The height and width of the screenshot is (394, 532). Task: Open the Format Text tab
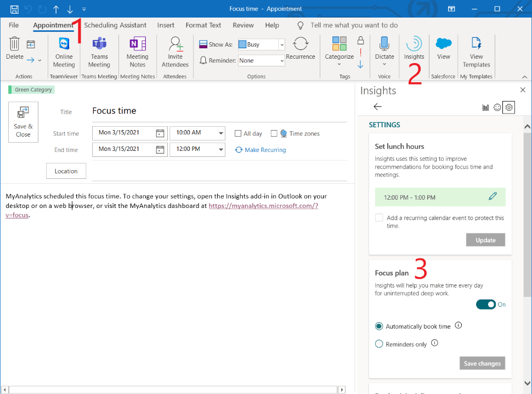click(203, 25)
